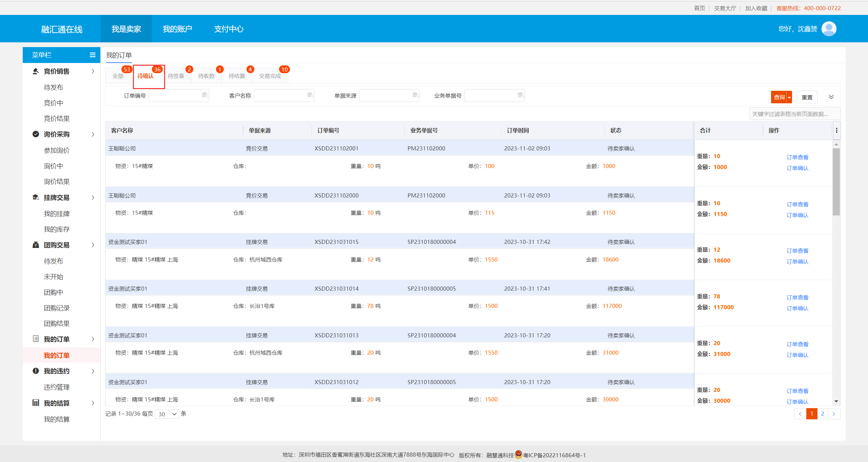The width and height of the screenshot is (868, 462).
Task: Switch to the 待结算 tab
Action: pyautogui.click(x=237, y=76)
